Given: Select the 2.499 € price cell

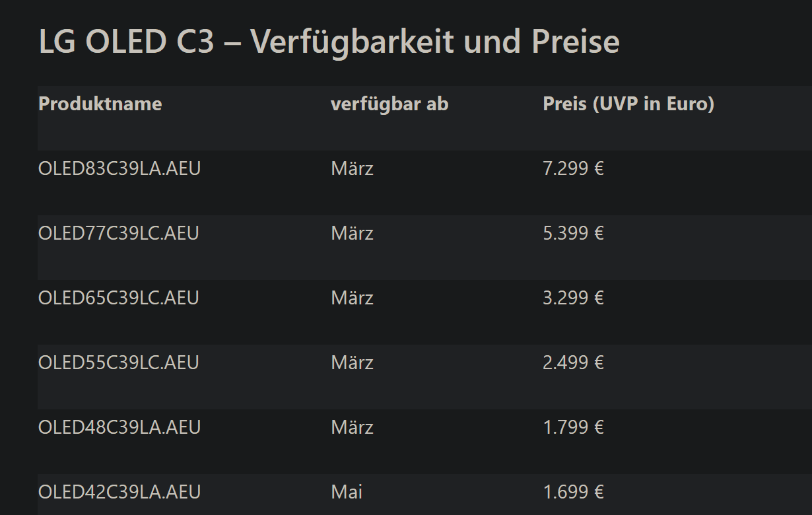Looking at the screenshot, I should tap(573, 363).
